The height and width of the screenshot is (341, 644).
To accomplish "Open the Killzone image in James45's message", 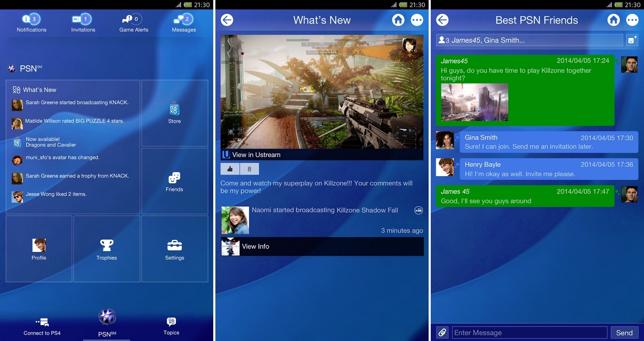I will (x=474, y=102).
